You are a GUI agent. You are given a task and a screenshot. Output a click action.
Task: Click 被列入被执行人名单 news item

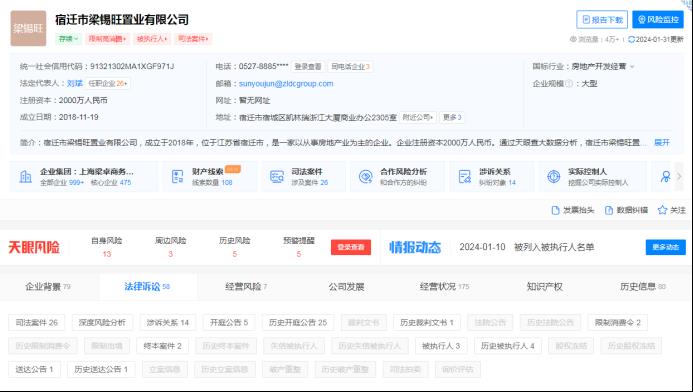coord(554,247)
